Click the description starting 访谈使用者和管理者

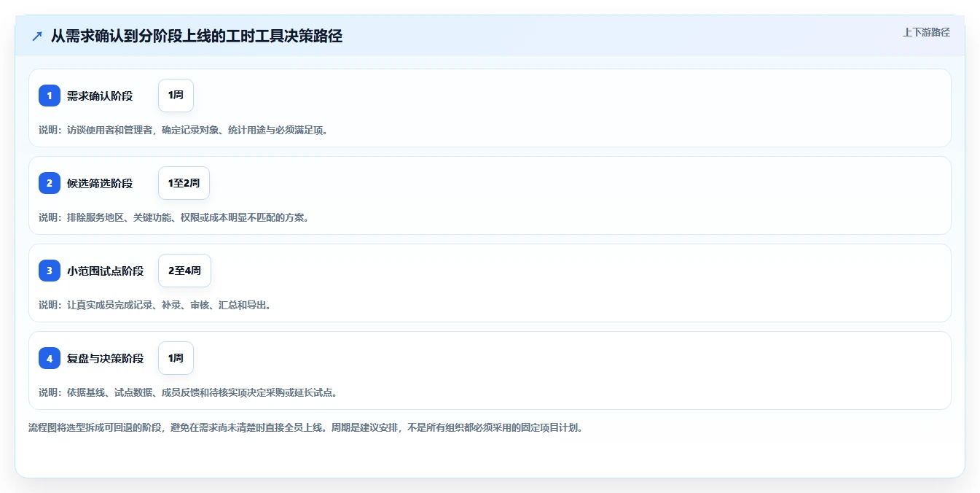coord(183,130)
